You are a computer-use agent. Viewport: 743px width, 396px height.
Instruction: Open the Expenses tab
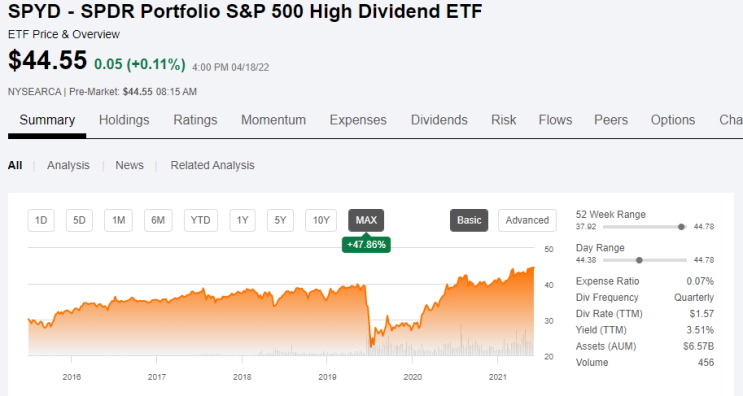coord(358,120)
